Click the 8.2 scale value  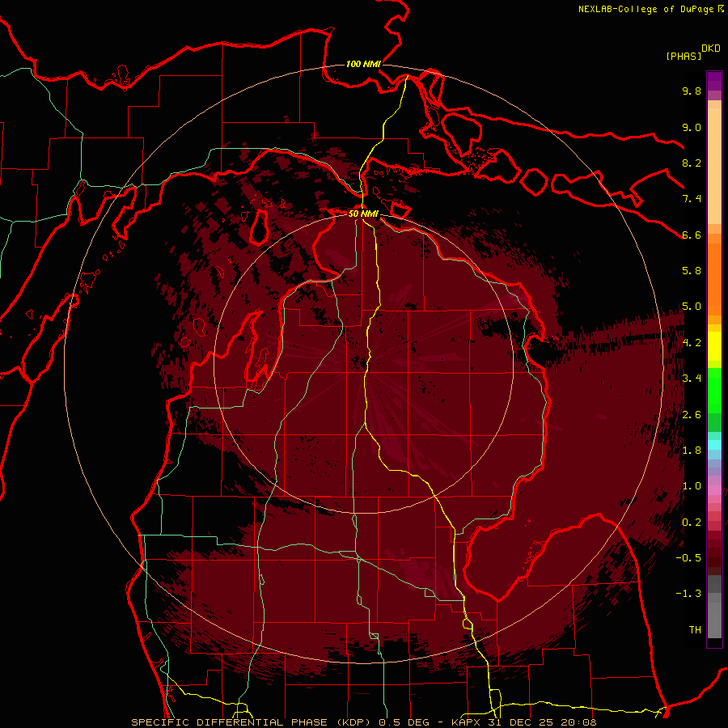coord(692,163)
